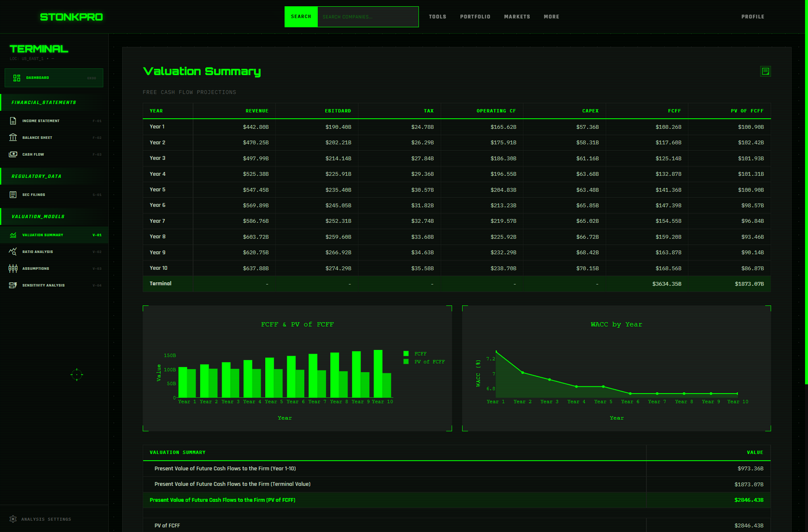
Task: Click the Cash Flow money icon
Action: coord(13,154)
